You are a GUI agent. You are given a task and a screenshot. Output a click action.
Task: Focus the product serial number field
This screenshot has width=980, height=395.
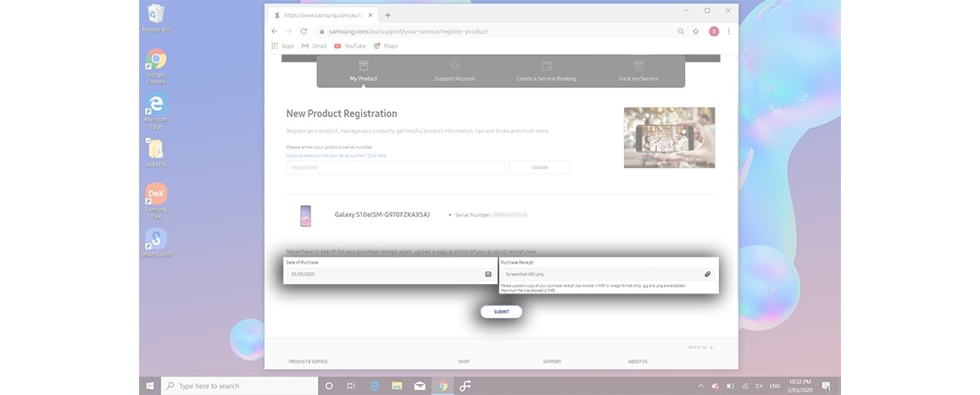pyautogui.click(x=396, y=168)
